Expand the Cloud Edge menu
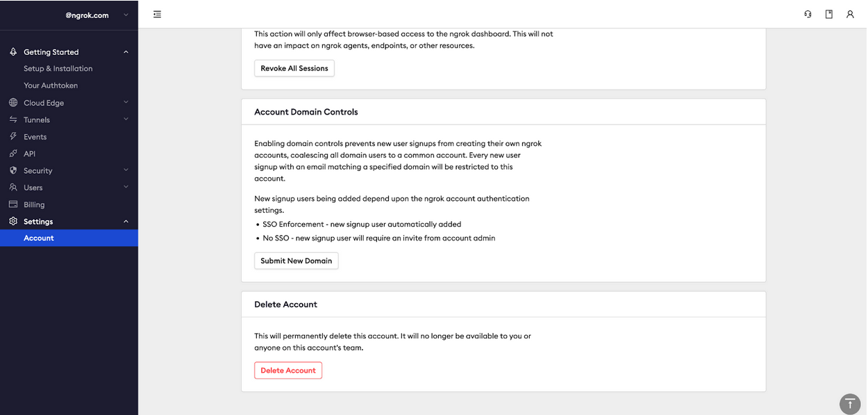Screen dimensions: 868x415 click(126, 102)
